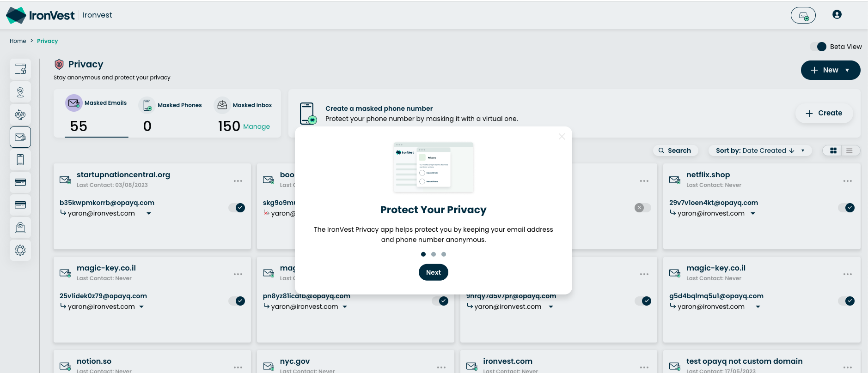
Task: Open the two-people sync sidebar icon
Action: [x=20, y=114]
